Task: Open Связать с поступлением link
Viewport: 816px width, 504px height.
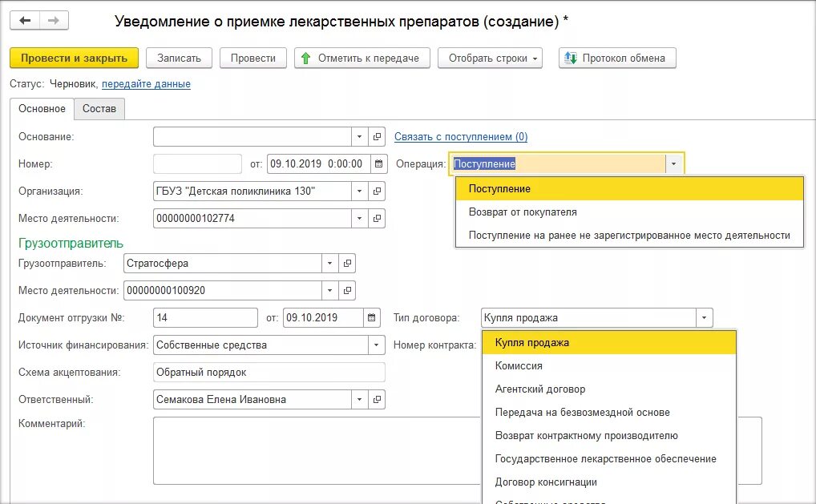Action: tap(460, 137)
